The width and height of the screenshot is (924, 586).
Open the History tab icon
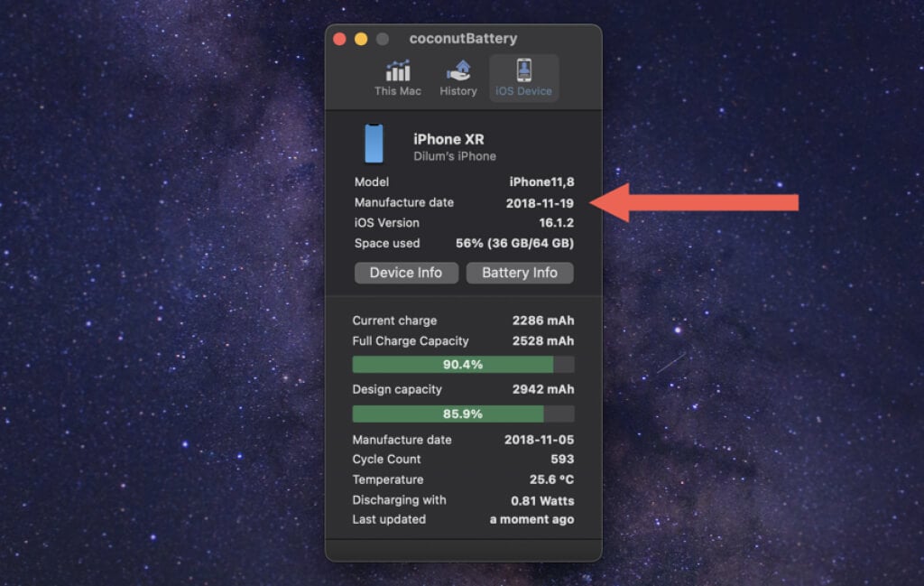tap(458, 70)
